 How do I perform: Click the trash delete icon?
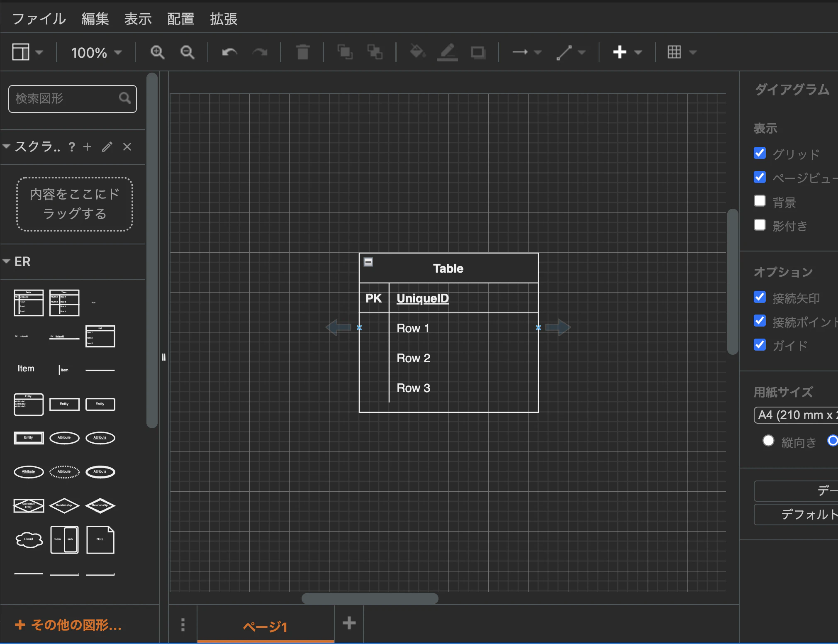pyautogui.click(x=303, y=52)
